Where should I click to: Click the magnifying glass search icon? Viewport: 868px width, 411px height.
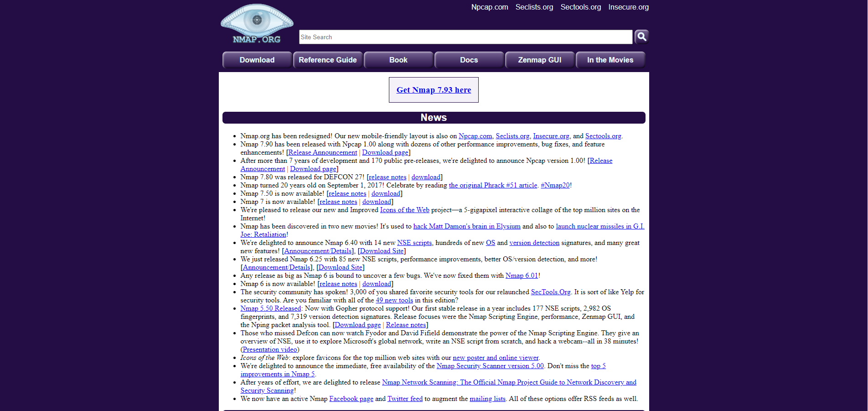click(x=641, y=36)
